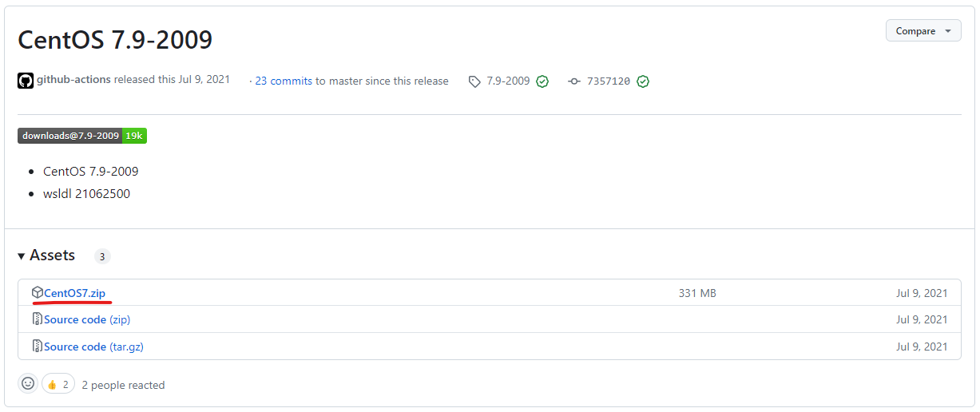Open the github-actions author link
The height and width of the screenshot is (412, 980).
tap(73, 80)
